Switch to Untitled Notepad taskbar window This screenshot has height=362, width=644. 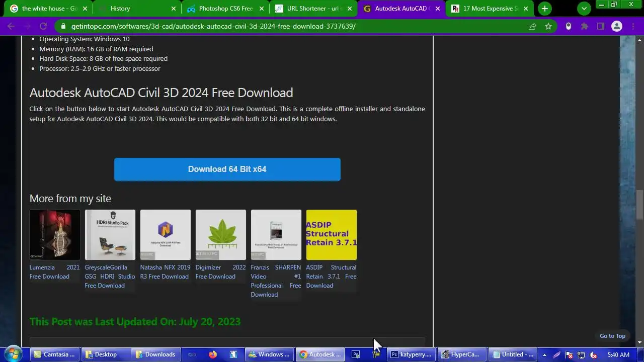coord(513,354)
